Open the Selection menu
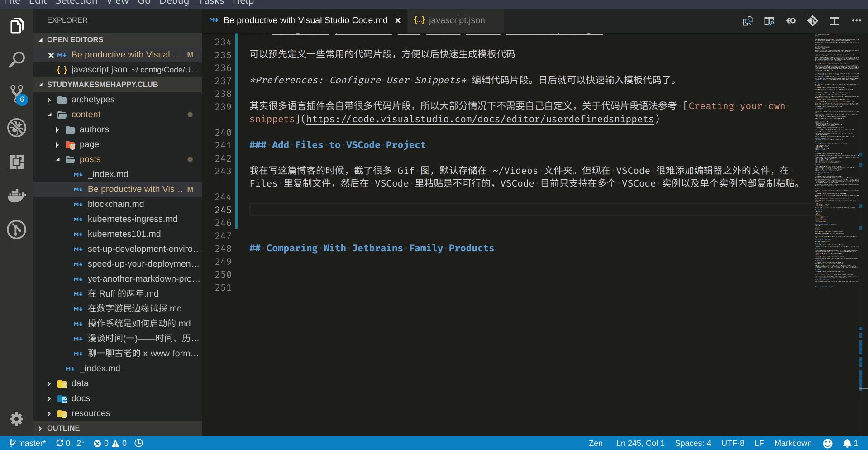This screenshot has width=868, height=450. pos(76,2)
